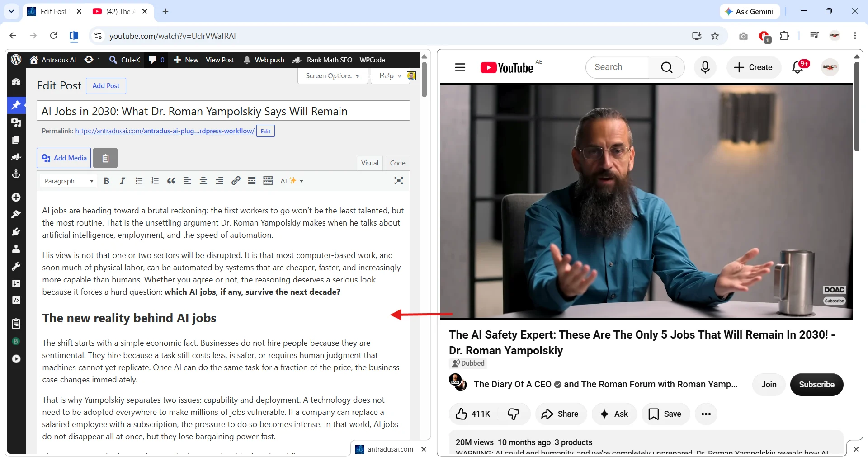Apply blockquote formatting
The height and width of the screenshot is (461, 868).
coord(171,181)
